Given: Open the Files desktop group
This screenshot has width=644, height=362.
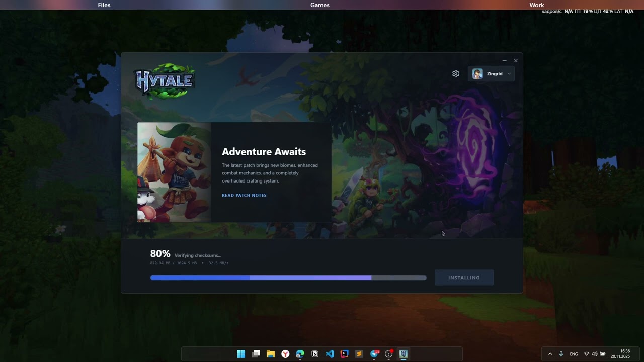Looking at the screenshot, I should [x=104, y=5].
